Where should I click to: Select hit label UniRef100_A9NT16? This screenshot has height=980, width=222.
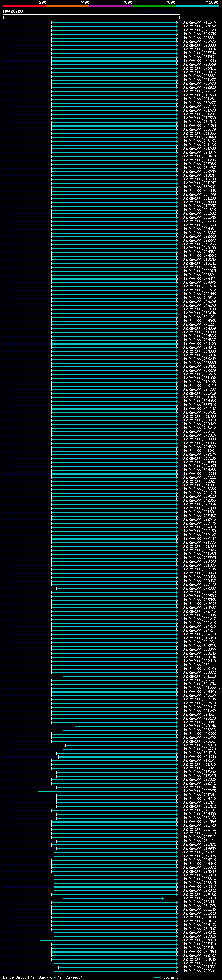click(199, 860)
